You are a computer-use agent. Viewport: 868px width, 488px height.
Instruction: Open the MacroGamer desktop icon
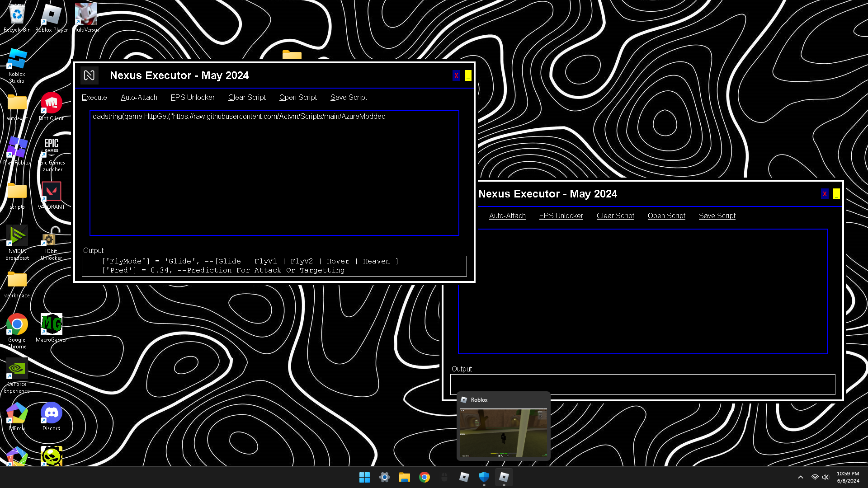[x=51, y=324]
